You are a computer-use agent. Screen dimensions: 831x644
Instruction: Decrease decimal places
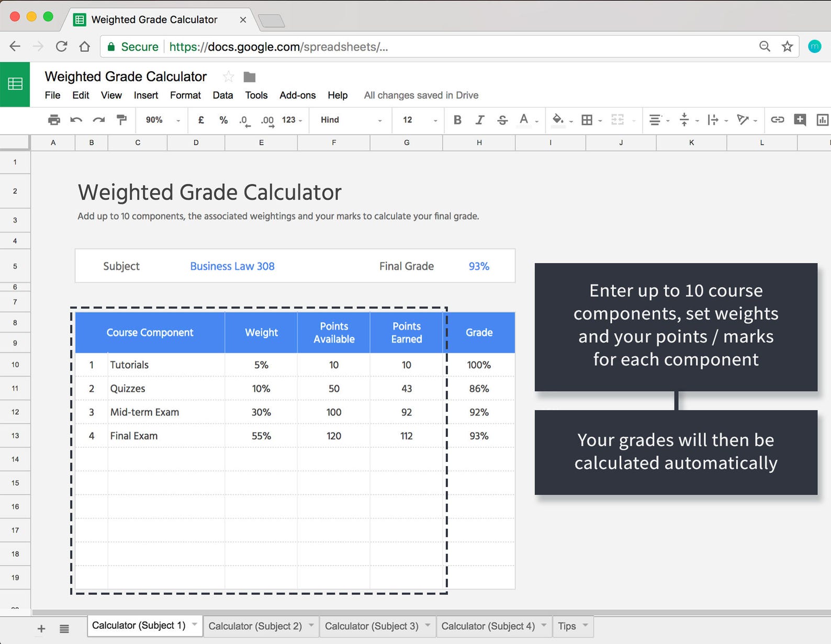tap(244, 120)
